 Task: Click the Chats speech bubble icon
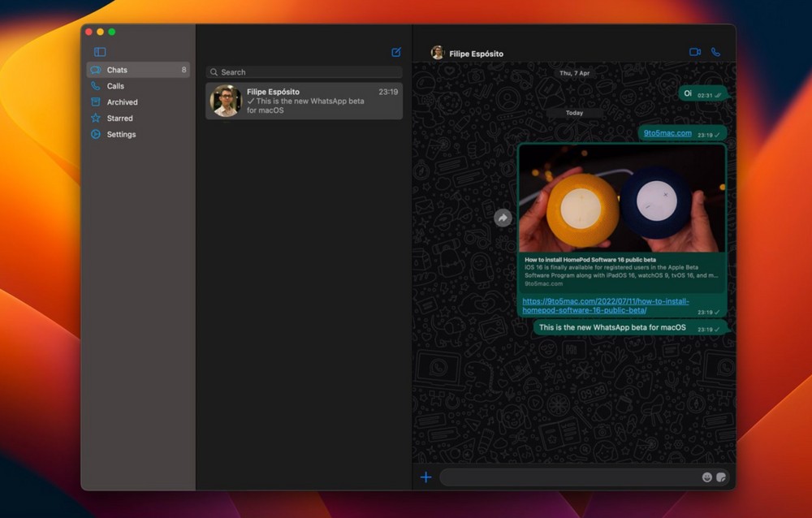(96, 70)
